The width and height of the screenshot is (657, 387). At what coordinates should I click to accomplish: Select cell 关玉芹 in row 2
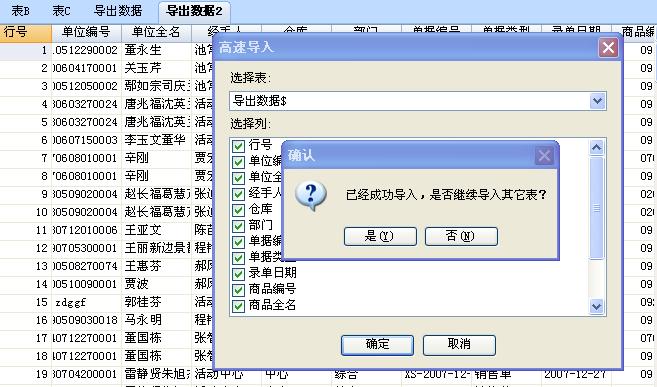[156, 68]
